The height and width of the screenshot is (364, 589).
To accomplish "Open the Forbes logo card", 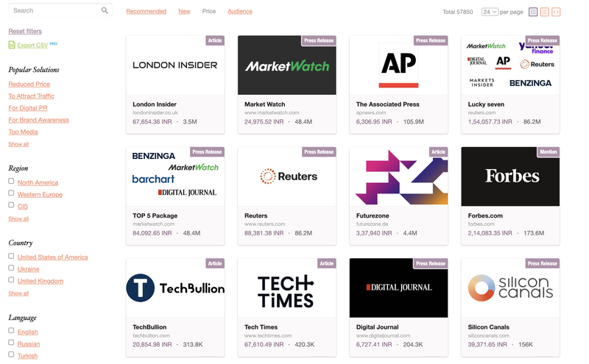I will 510,176.
